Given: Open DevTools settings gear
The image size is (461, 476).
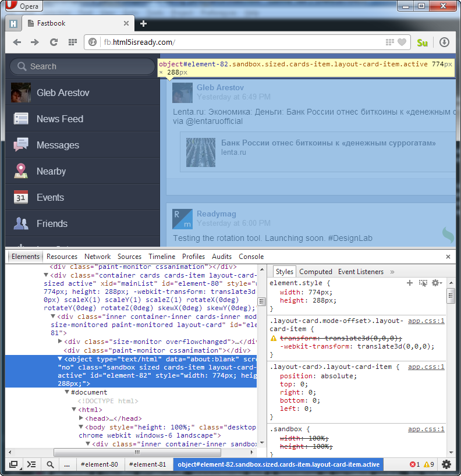Looking at the screenshot, I should pos(446,464).
